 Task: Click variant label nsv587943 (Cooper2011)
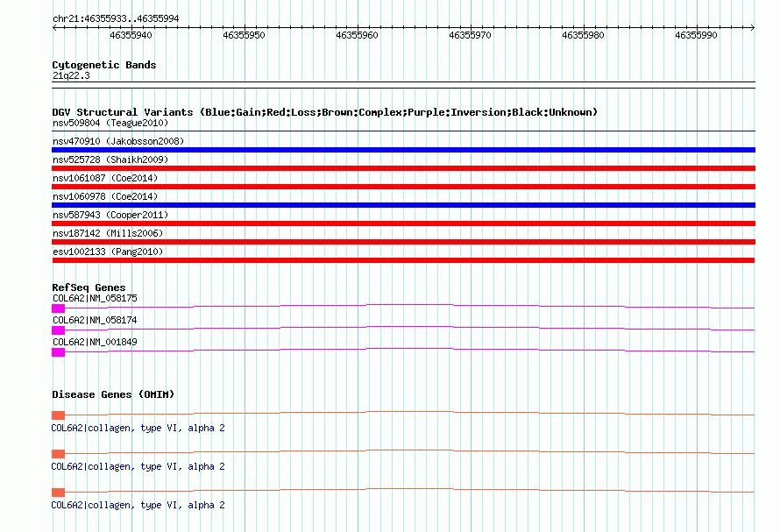click(110, 215)
